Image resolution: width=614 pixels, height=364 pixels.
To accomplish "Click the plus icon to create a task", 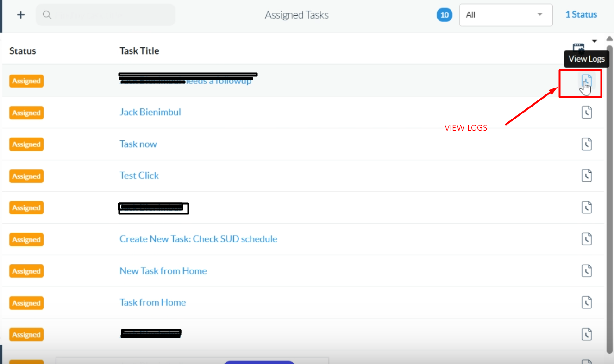I will [x=20, y=14].
